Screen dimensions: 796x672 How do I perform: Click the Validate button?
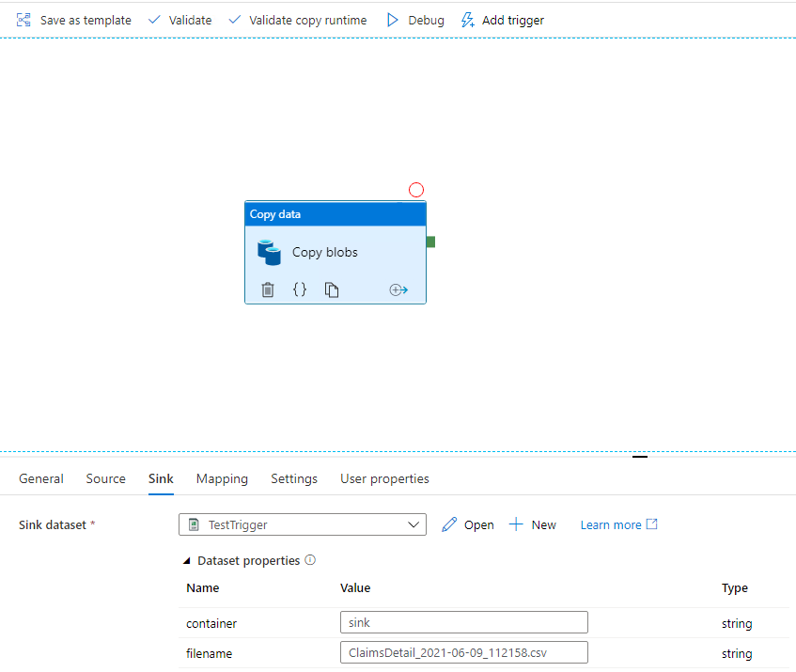tap(179, 20)
